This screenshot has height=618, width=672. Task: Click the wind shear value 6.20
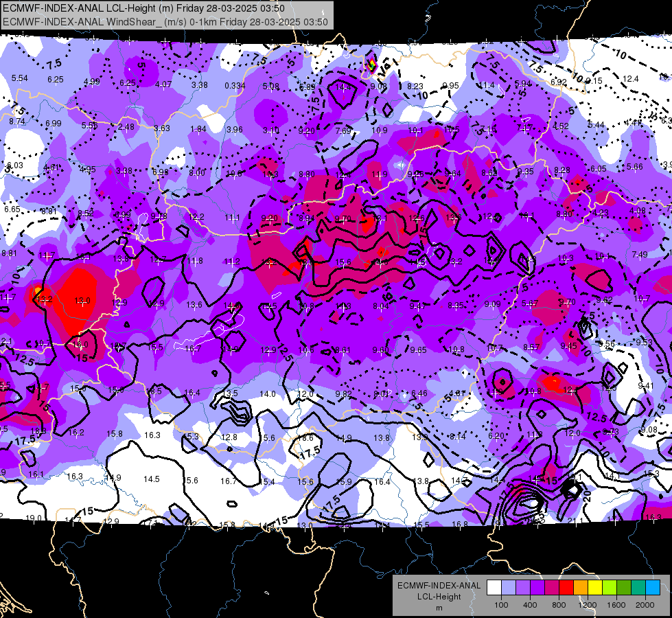(x=496, y=436)
